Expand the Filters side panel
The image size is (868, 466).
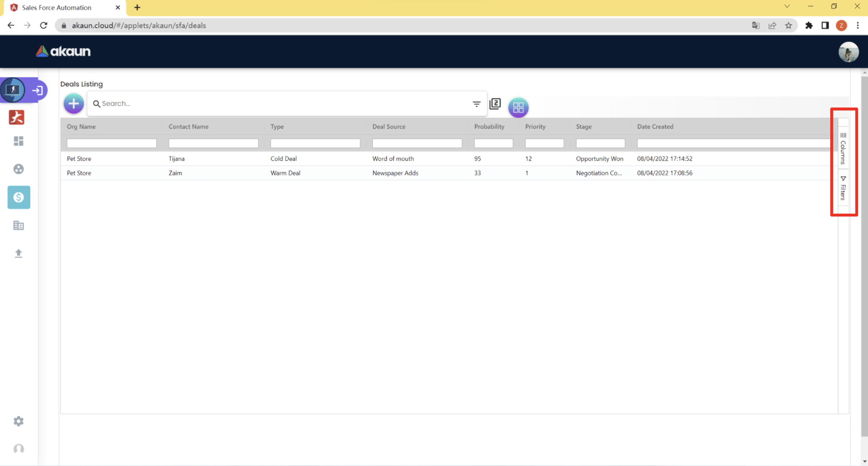(x=843, y=188)
